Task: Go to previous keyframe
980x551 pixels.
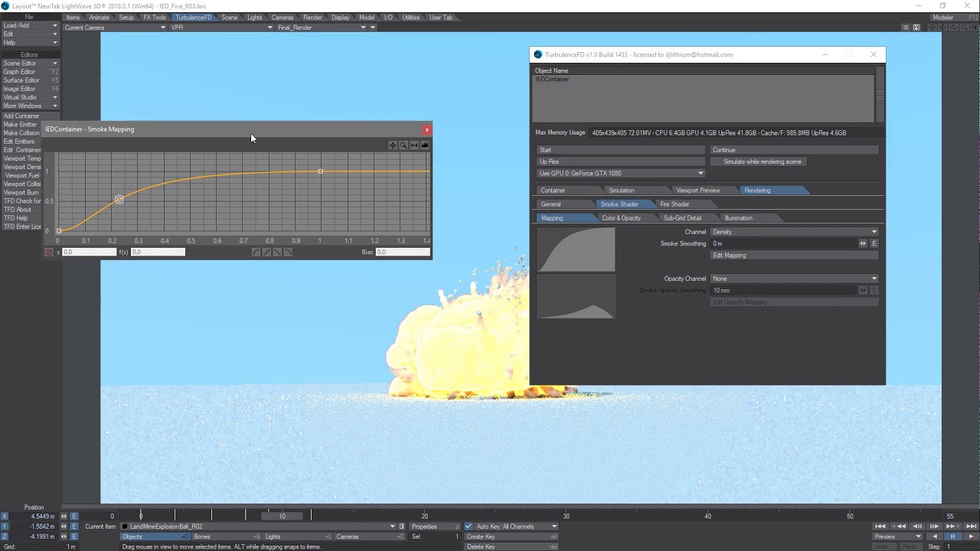Action: [x=898, y=527]
